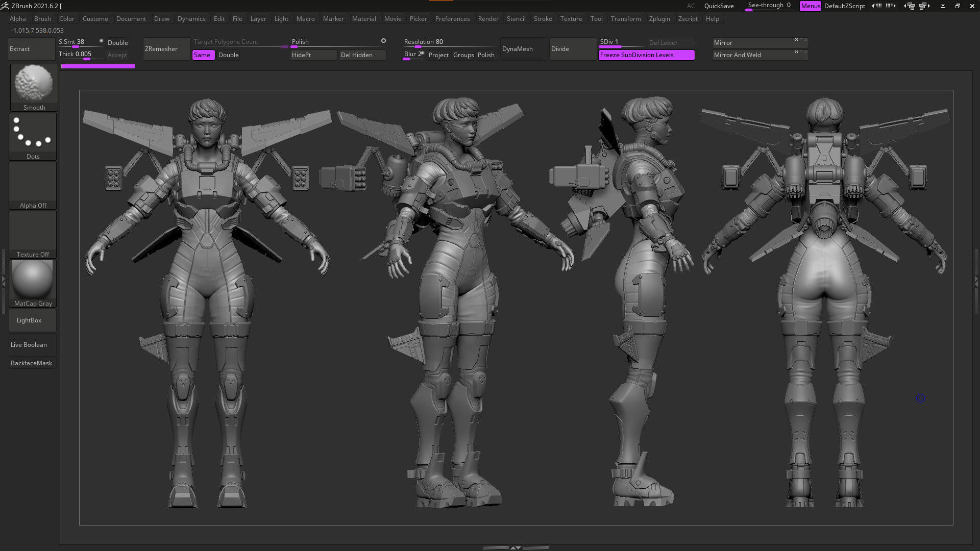Click the S Smt small dot icon

101,41
